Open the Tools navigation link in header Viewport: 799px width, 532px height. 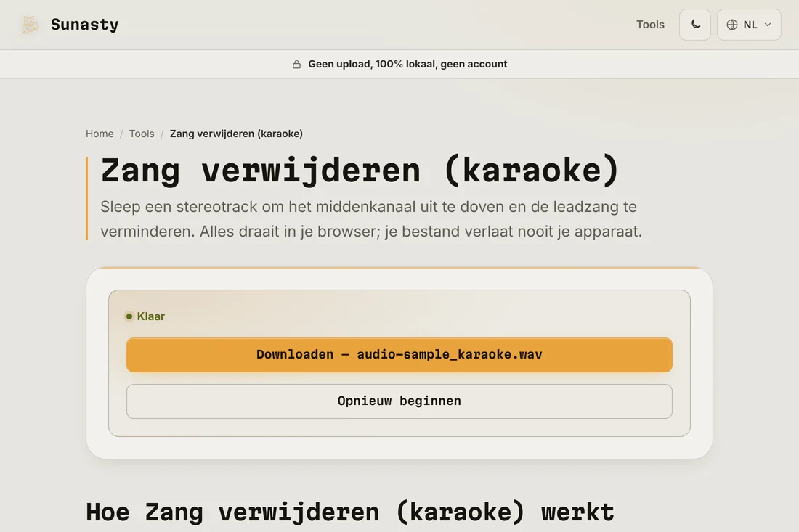coord(650,25)
